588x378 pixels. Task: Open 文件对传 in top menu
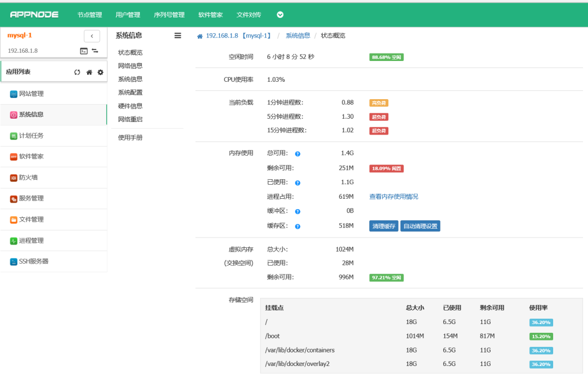[249, 15]
